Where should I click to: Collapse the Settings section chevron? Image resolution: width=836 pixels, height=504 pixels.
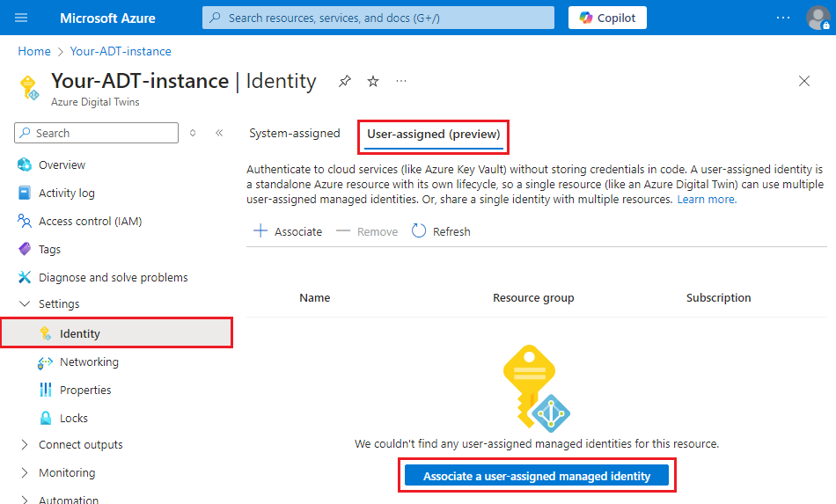25,303
